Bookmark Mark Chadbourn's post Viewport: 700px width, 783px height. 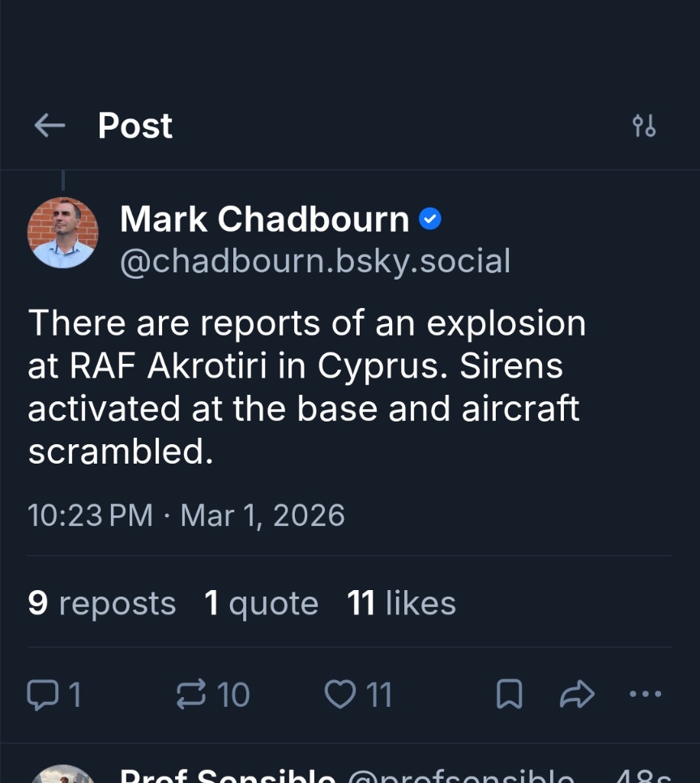click(509, 695)
